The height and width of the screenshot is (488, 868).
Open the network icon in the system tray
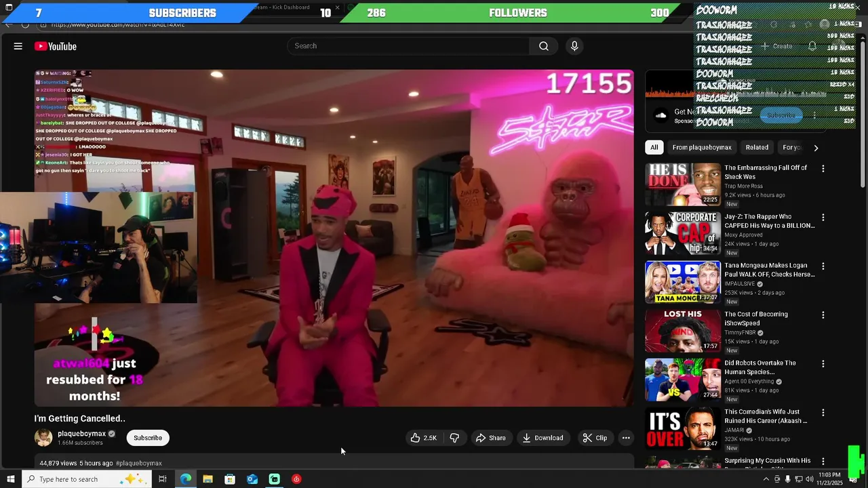[x=798, y=479]
